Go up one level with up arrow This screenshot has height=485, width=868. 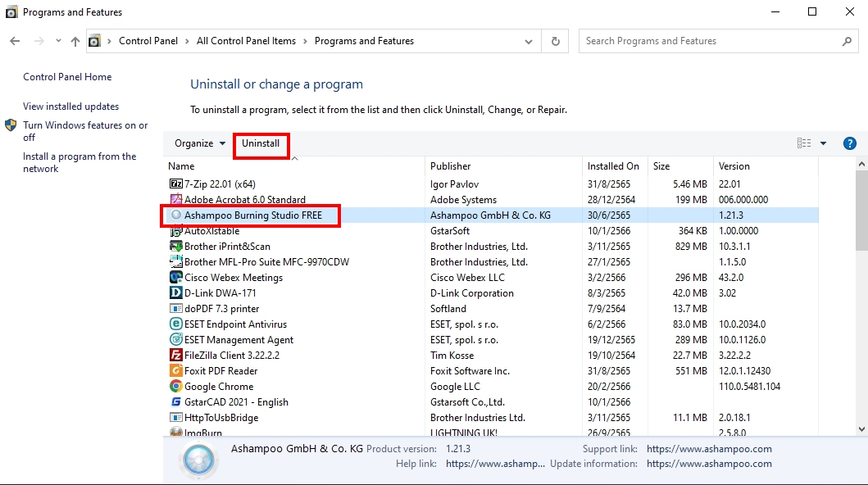[75, 41]
